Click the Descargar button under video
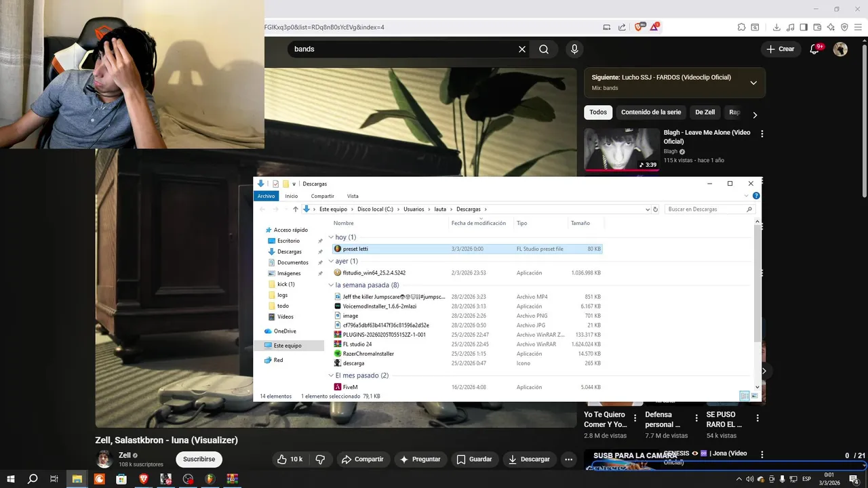This screenshot has height=488, width=868. 530,459
